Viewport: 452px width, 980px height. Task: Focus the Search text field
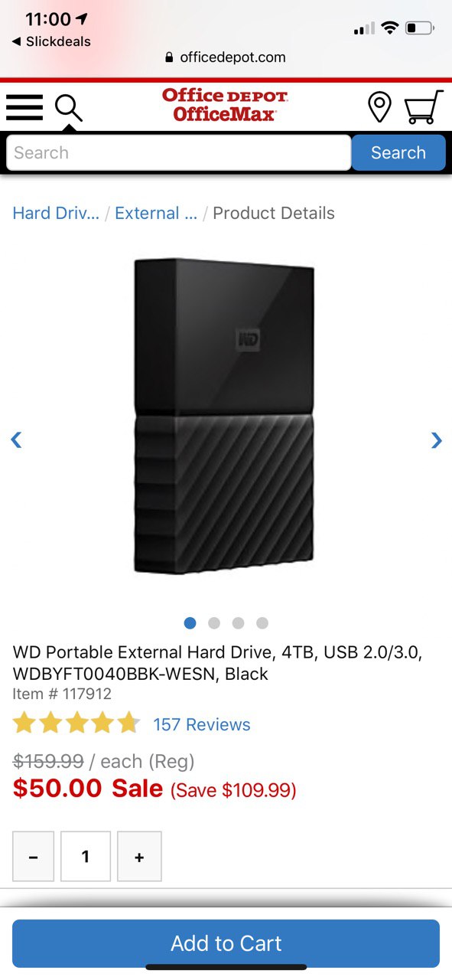click(179, 152)
